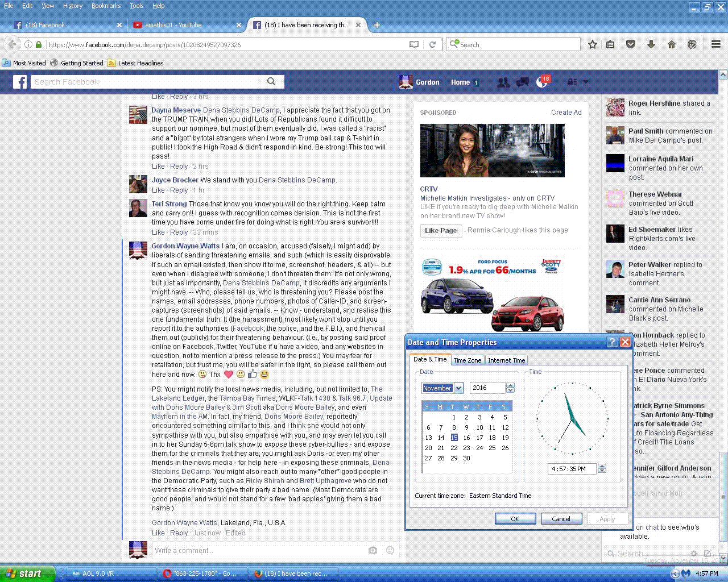
Task: Open Facebook friend requests icon
Action: (x=503, y=82)
